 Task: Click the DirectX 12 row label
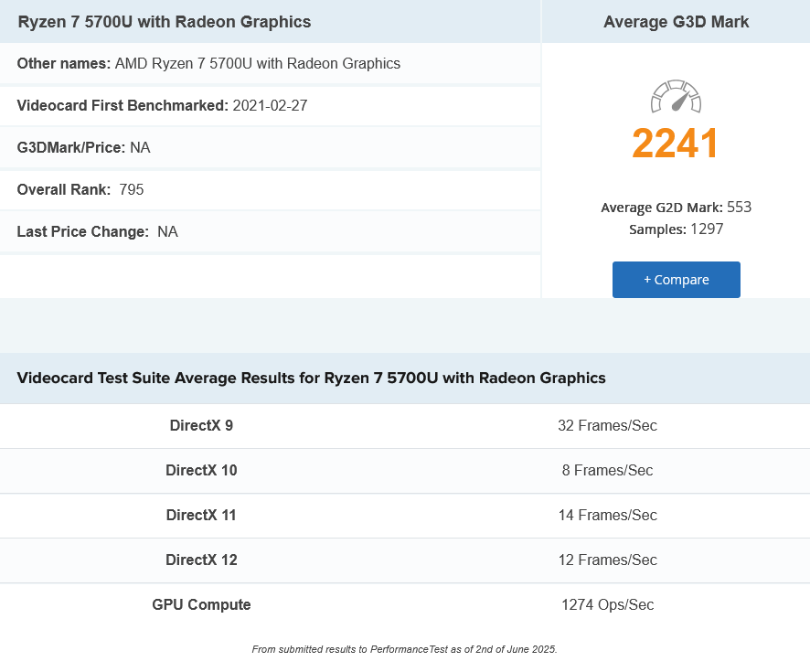tap(201, 560)
